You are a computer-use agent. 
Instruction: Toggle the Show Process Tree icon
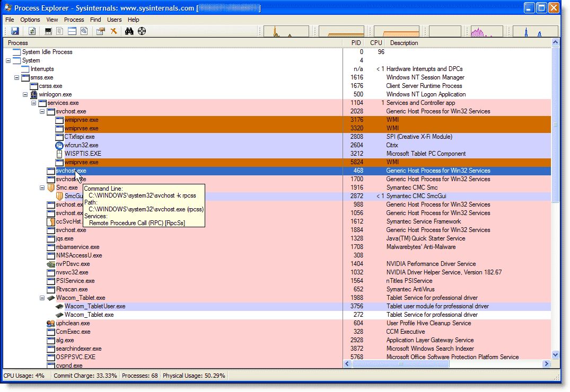(x=60, y=31)
